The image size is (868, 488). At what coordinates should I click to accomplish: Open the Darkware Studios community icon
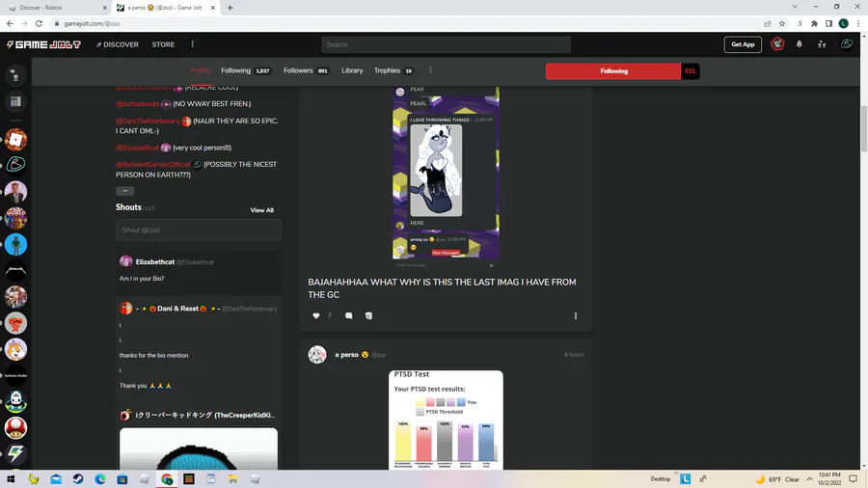pos(15,376)
